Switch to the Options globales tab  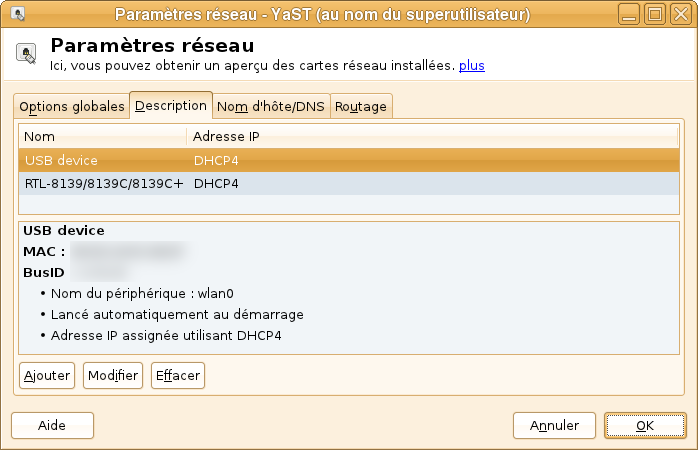72,106
